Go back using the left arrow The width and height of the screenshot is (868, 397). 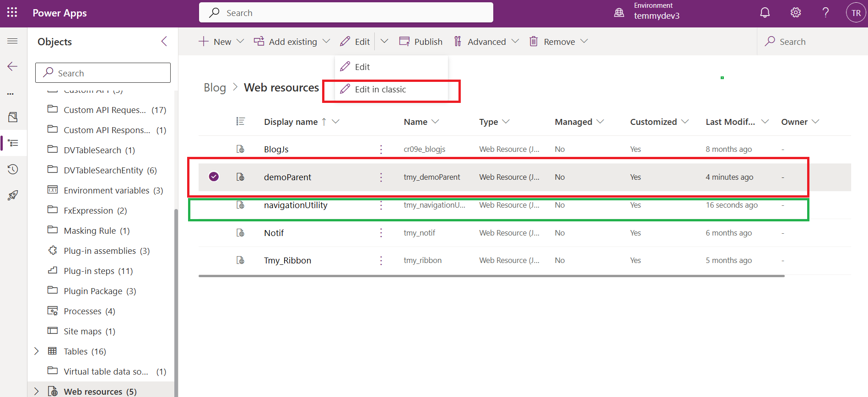pyautogui.click(x=12, y=66)
